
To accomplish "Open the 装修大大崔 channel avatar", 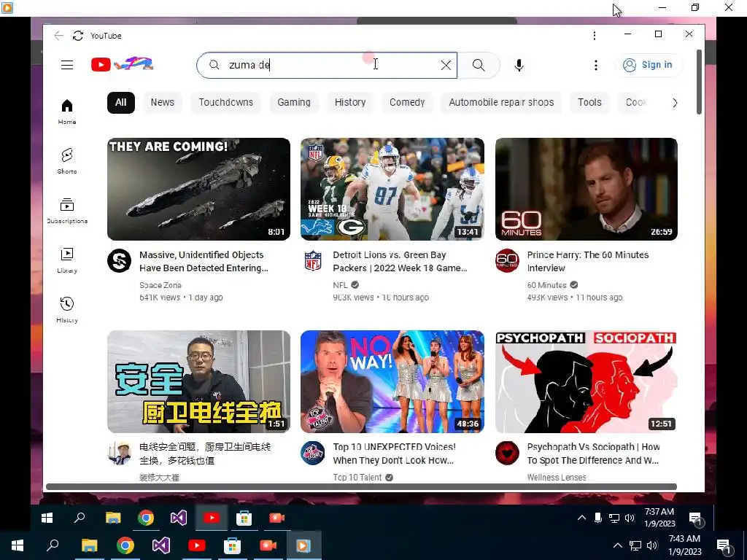I will [x=119, y=453].
